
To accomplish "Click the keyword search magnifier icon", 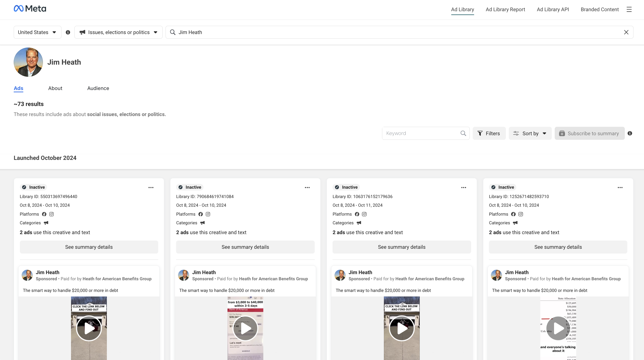I will click(463, 133).
